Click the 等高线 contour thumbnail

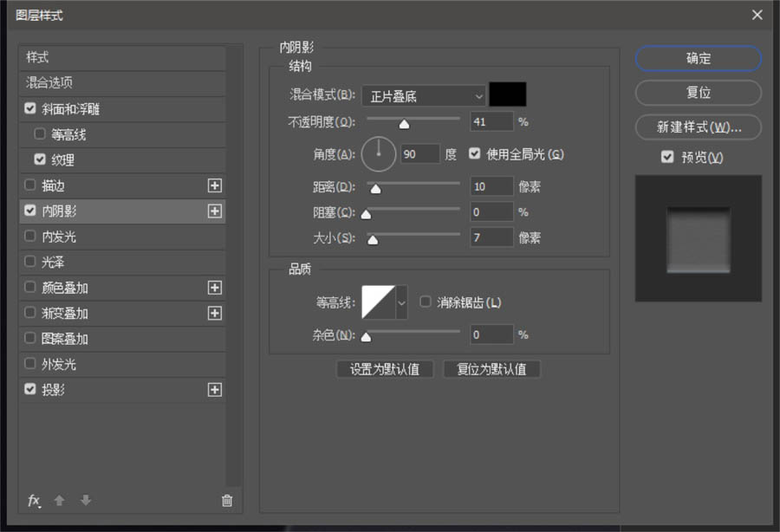click(x=379, y=302)
